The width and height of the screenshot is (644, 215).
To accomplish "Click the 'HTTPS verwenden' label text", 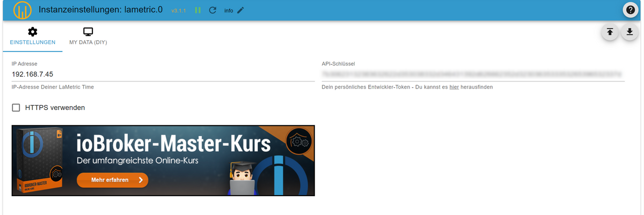I will [x=55, y=108].
